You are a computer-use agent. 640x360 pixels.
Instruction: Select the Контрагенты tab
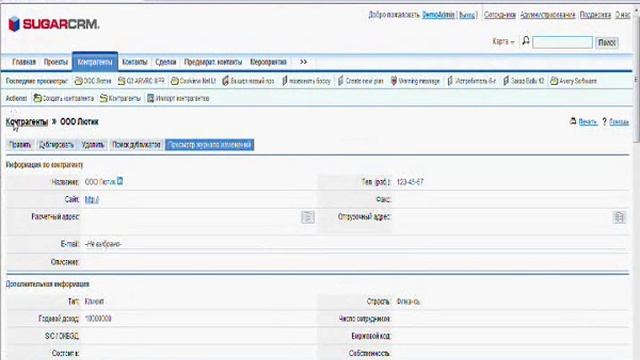95,62
